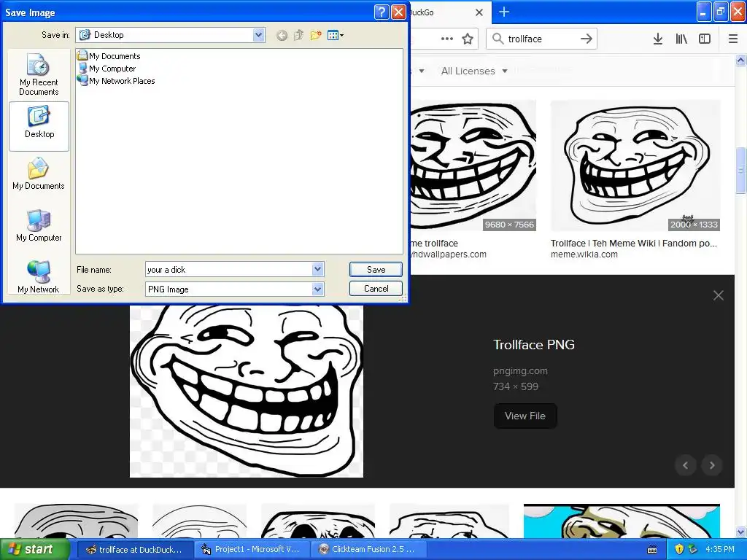
Task: Go up one folder level in Save Image dialog
Action: click(298, 35)
